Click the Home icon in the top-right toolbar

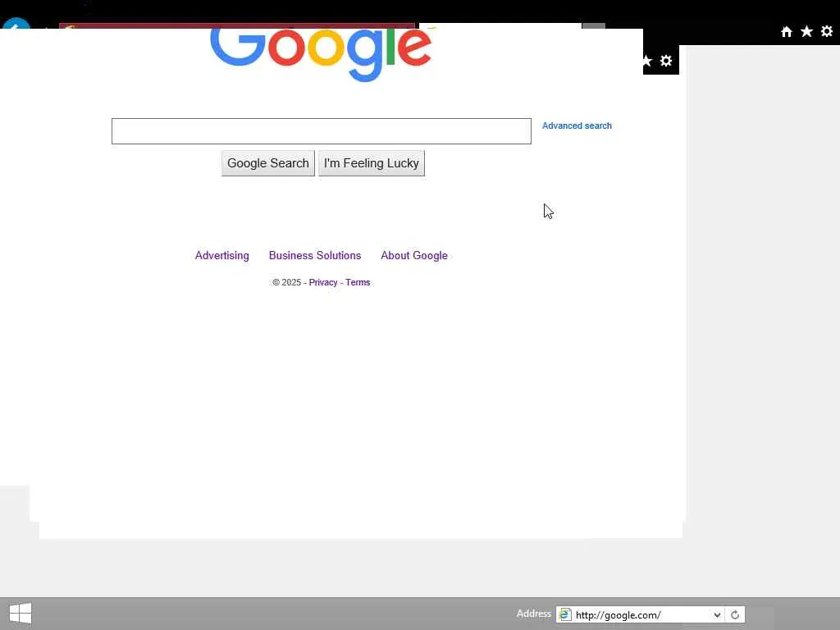coord(786,32)
